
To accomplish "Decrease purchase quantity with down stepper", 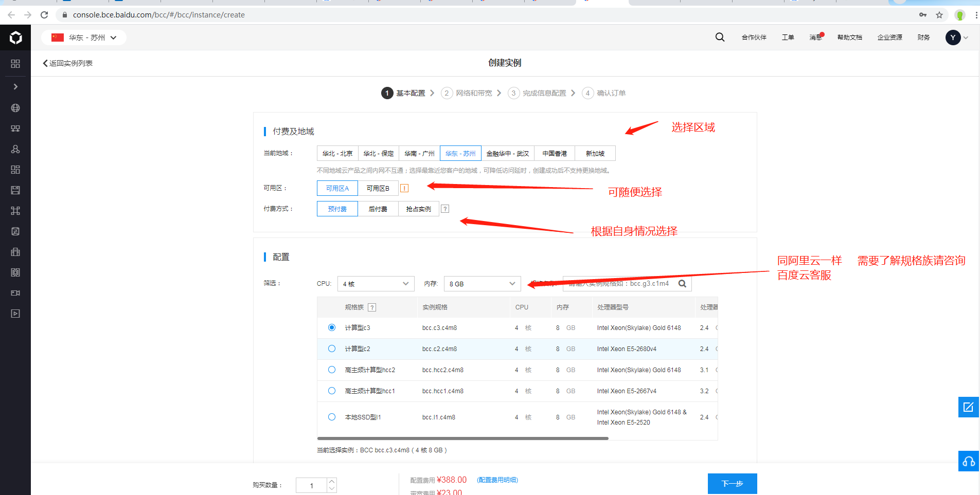I will 332,488.
